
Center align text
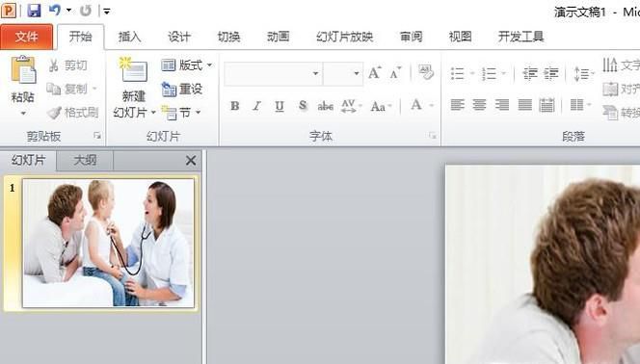pos(479,105)
